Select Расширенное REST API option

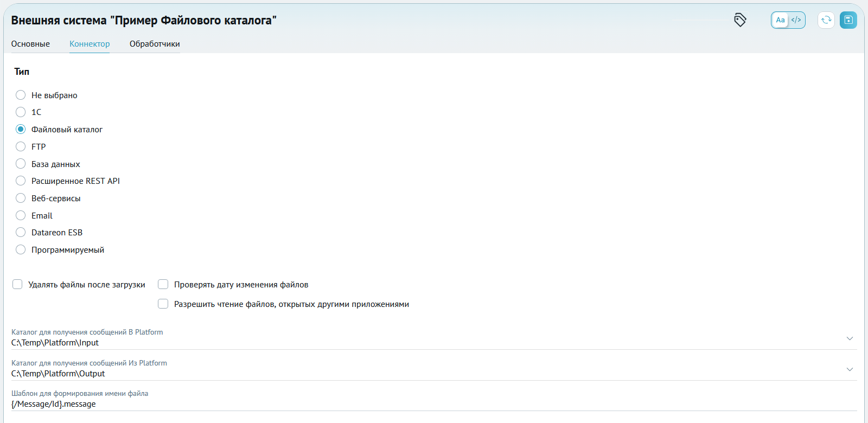21,181
